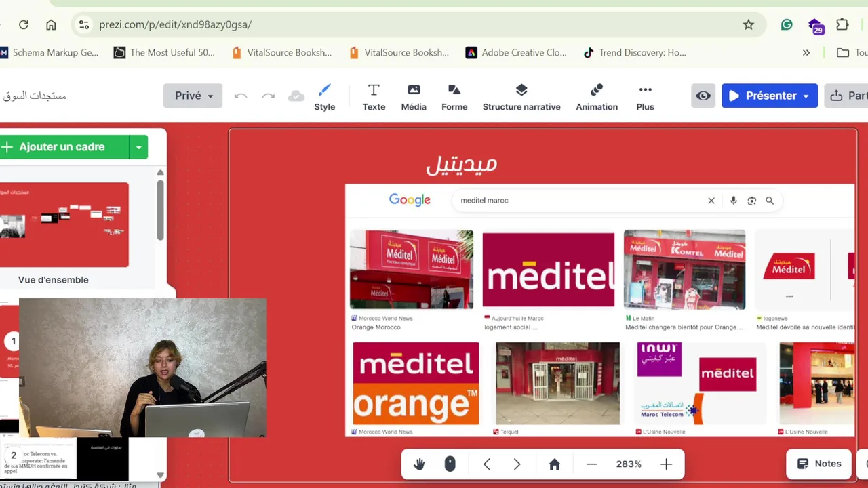Click the magnifier search icon
Image resolution: width=868 pixels, height=488 pixels.
(770, 201)
